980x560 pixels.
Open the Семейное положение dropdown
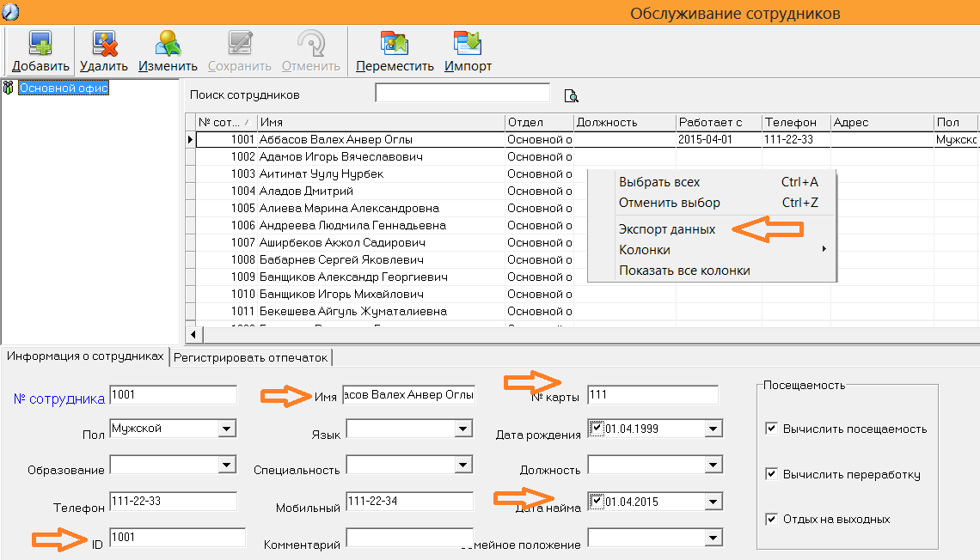click(x=714, y=538)
